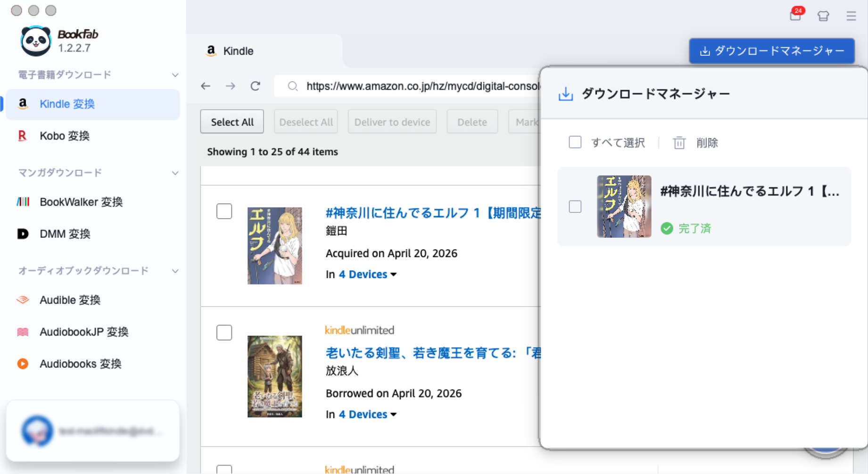Click Select All button
This screenshot has height=474, width=868.
(232, 122)
